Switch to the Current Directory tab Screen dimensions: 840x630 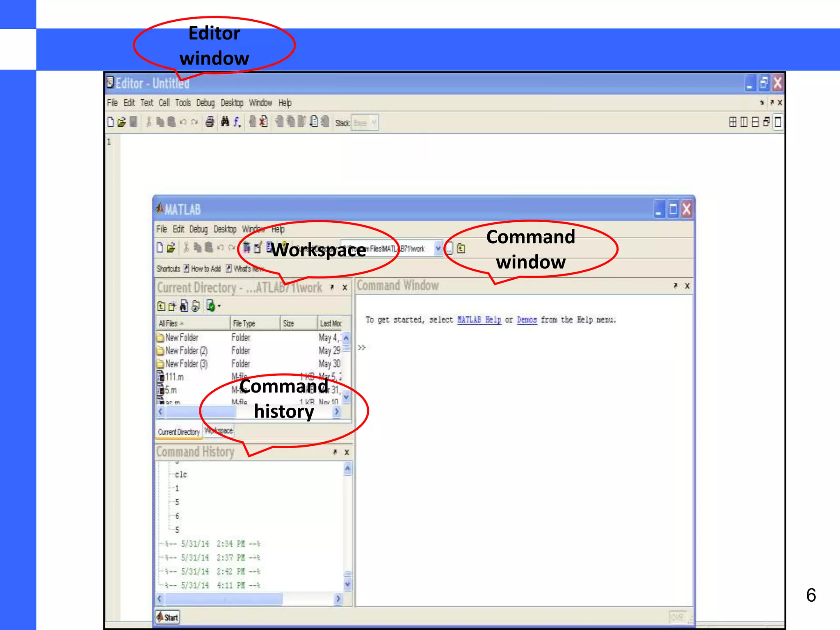coord(178,432)
